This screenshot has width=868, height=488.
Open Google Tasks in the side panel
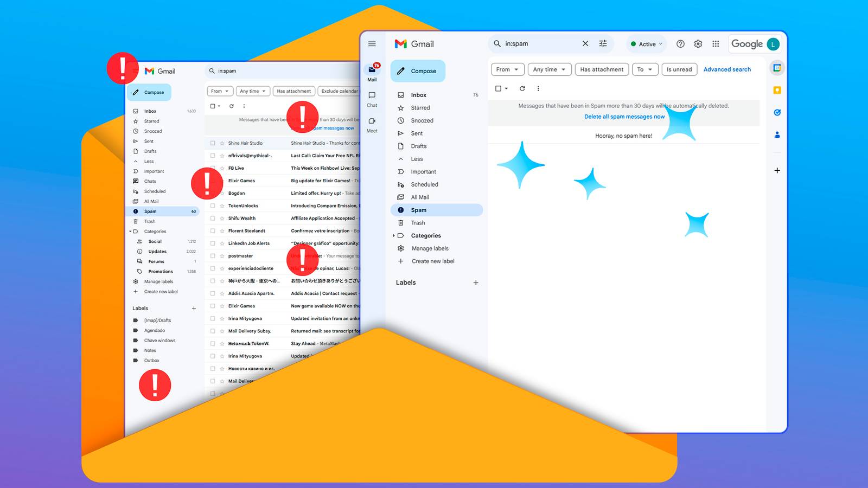coord(777,112)
